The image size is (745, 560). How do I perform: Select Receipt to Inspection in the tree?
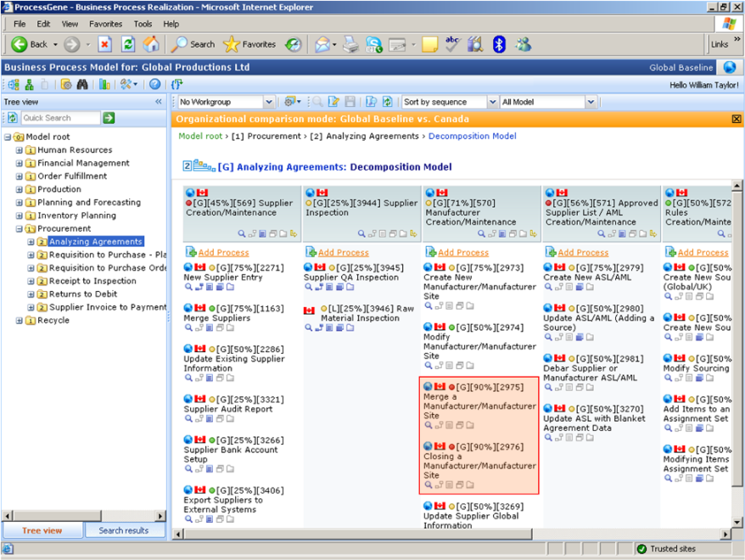(92, 281)
